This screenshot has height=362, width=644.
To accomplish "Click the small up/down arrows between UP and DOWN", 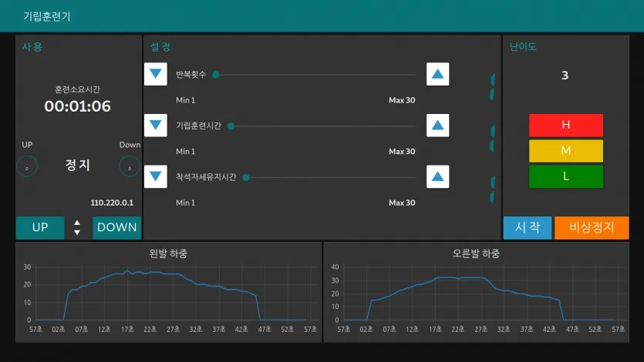I will (x=77, y=227).
